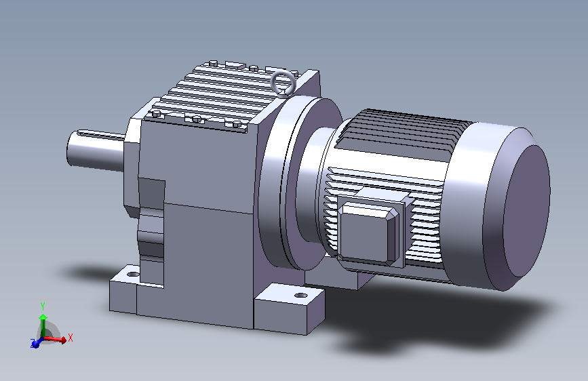Click the blue Z axis of the orientation triad
The image size is (588, 381).
coord(37,342)
